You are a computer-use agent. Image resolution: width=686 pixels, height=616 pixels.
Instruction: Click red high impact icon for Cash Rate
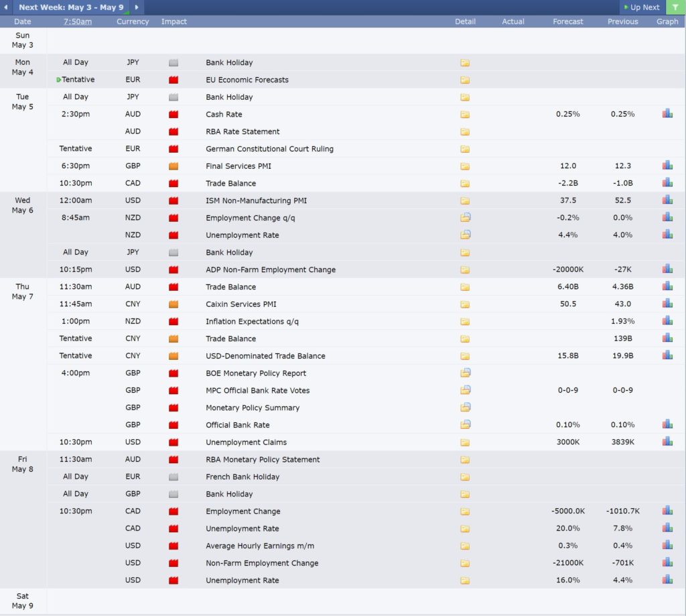174,115
